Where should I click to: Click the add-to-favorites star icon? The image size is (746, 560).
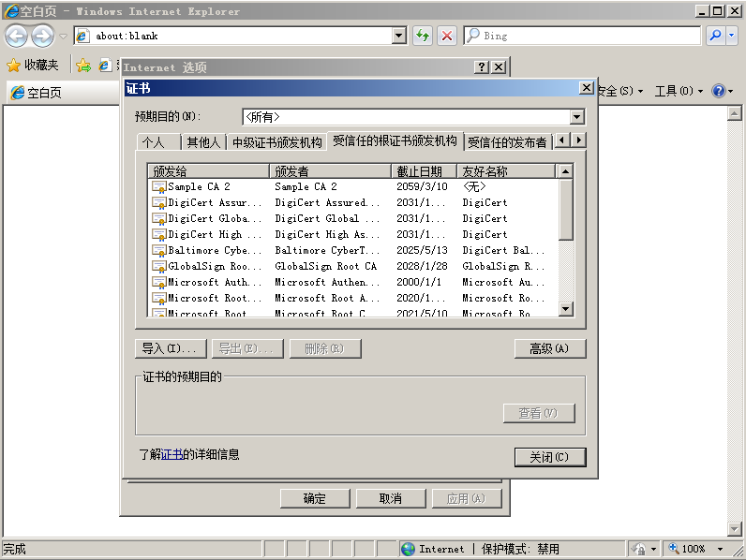[83, 66]
